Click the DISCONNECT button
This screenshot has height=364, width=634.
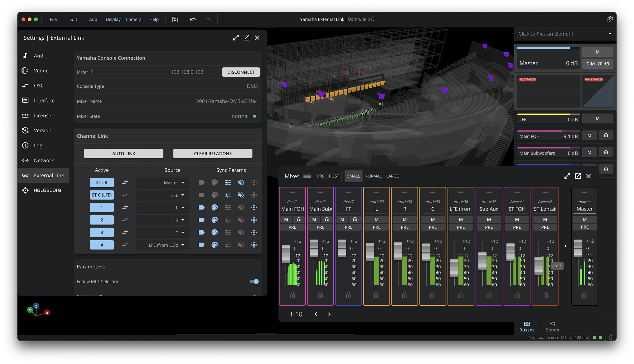point(241,72)
